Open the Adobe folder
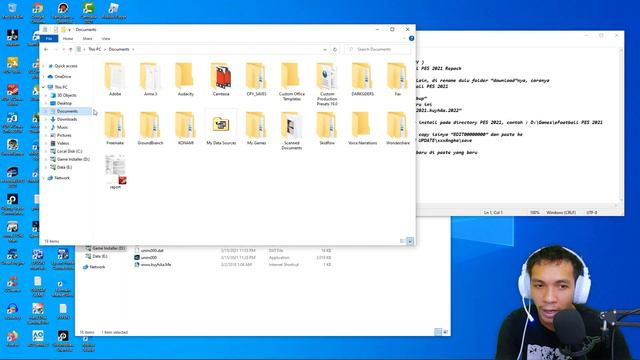This screenshot has width=640, height=360. pos(115,80)
